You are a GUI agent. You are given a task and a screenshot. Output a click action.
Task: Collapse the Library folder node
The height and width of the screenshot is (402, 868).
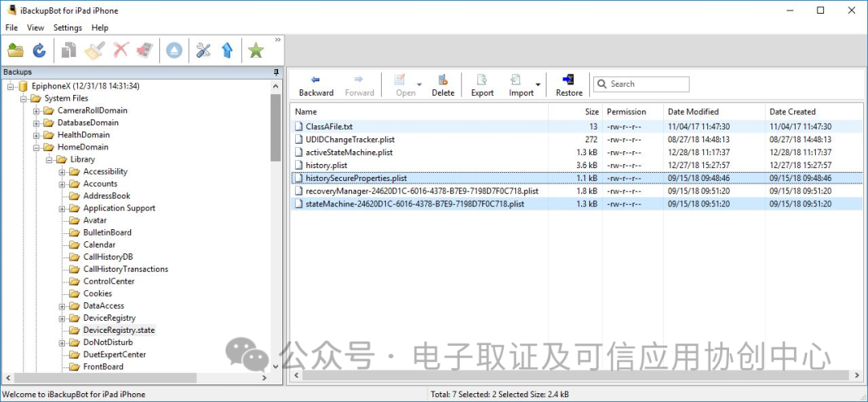pos(49,159)
